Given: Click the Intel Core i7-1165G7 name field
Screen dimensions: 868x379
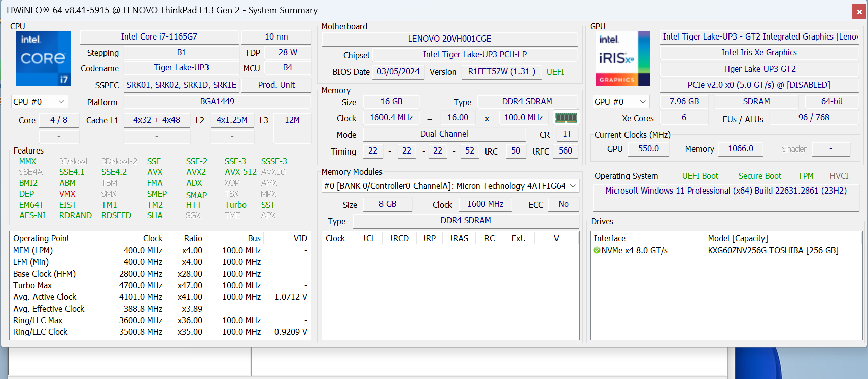Looking at the screenshot, I should 159,37.
